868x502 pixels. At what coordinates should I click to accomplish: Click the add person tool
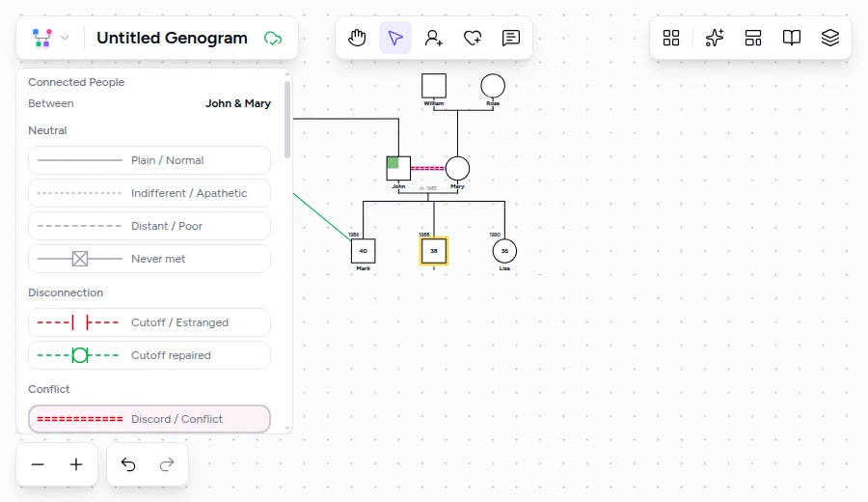click(x=433, y=38)
